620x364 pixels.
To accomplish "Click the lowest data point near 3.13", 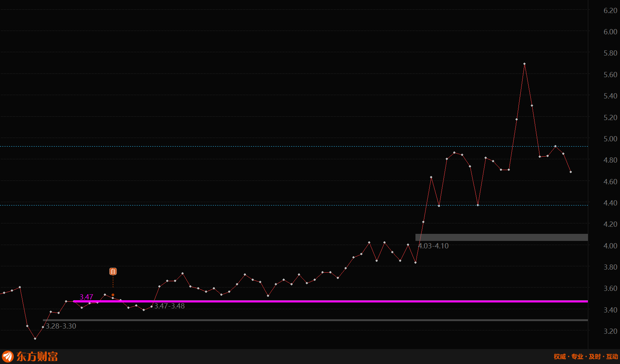I will pos(35,339).
